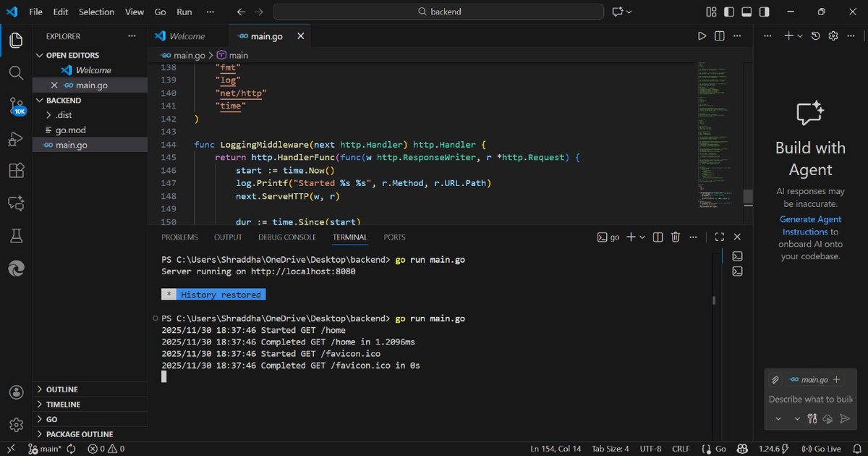
Task: Open the new terminal profile dropdown chevron
Action: click(643, 237)
